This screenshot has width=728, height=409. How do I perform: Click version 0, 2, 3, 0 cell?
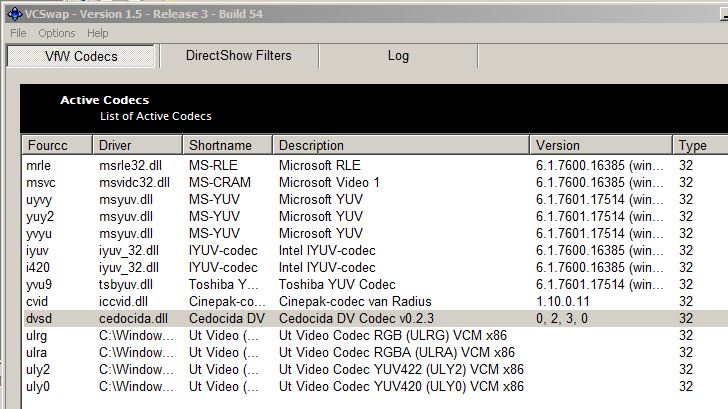[562, 318]
